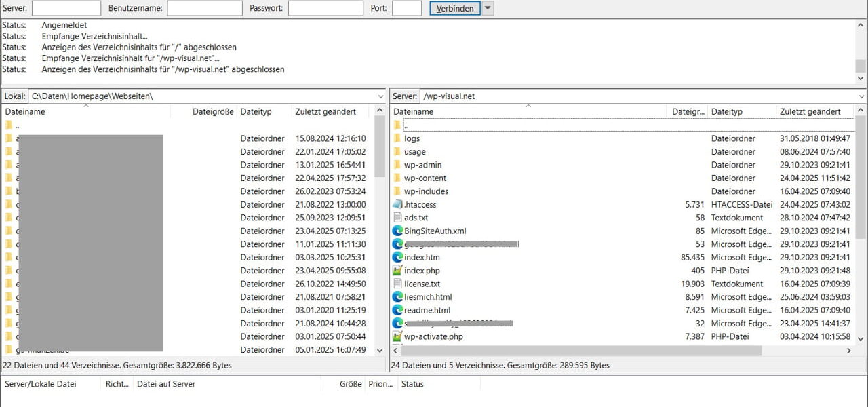Focus the Passwort input field
This screenshot has width=868, height=407.
pos(325,8)
